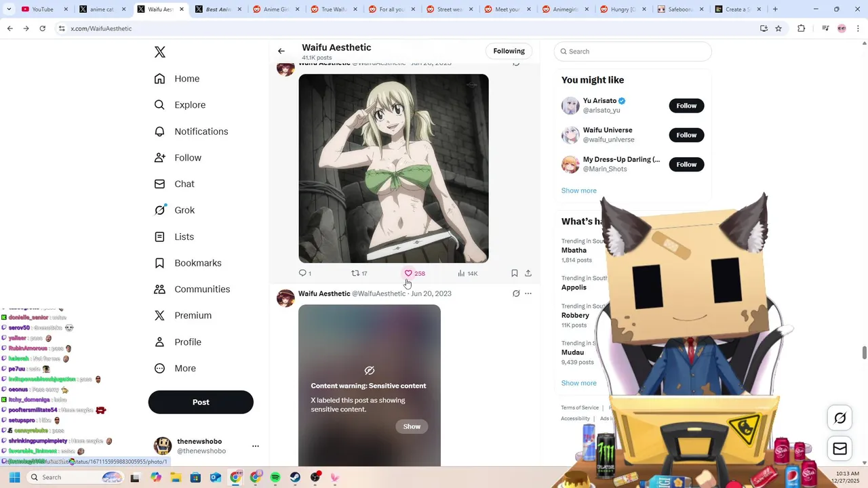868x488 pixels.
Task: Open the Mbatha trending topic
Action: pyautogui.click(x=574, y=250)
